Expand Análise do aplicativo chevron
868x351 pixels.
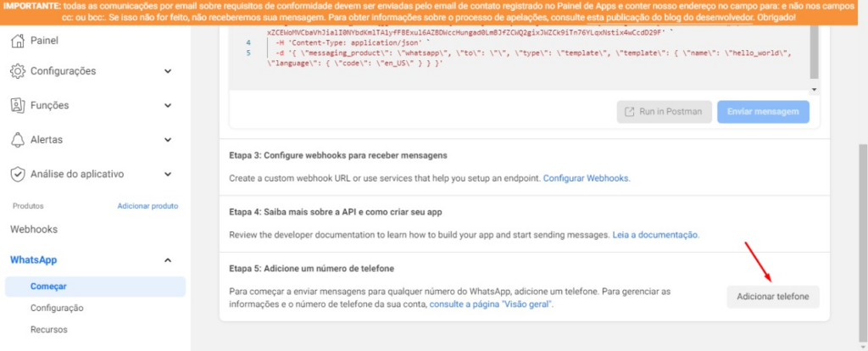166,174
